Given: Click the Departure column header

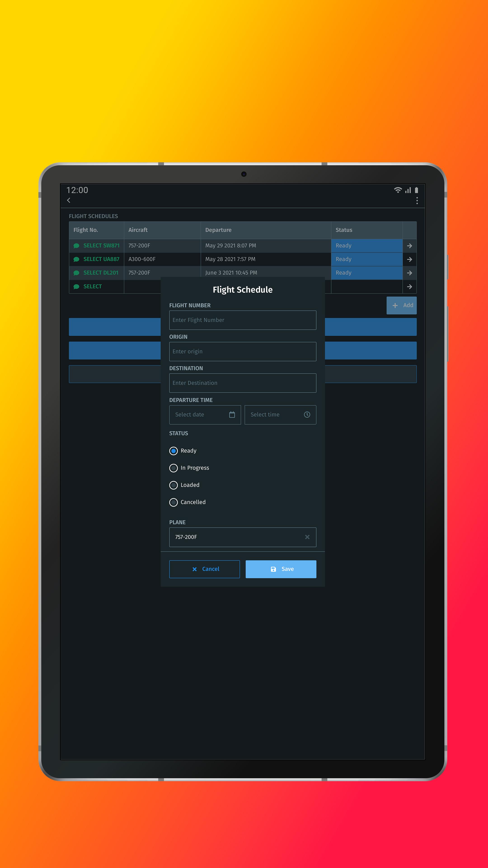Looking at the screenshot, I should pos(266,230).
